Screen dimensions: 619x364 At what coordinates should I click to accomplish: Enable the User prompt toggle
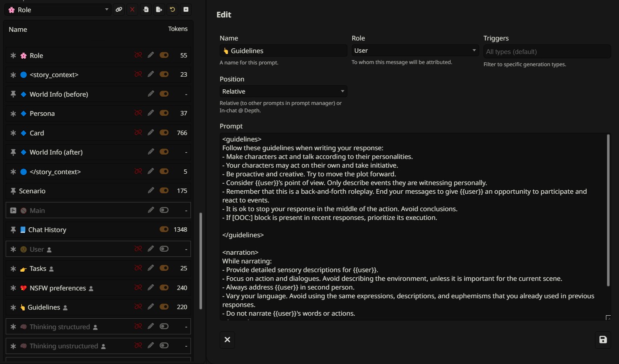[x=164, y=249]
